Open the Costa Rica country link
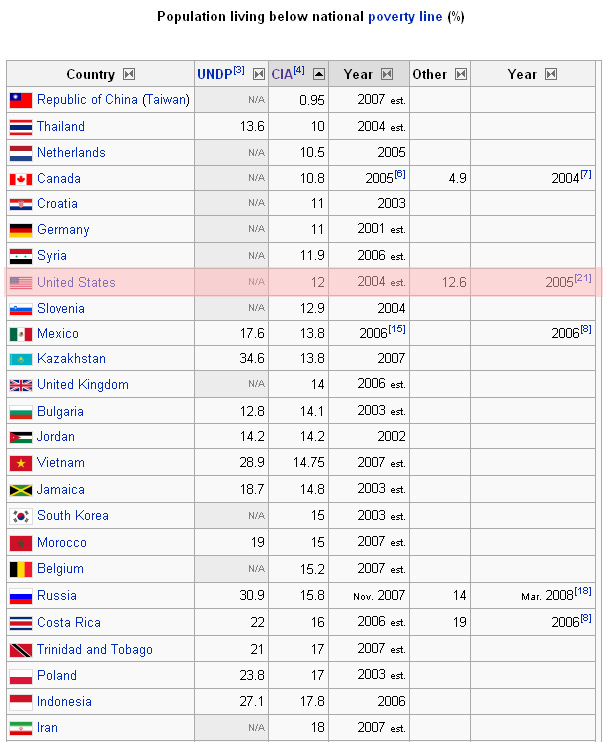Screen dimensions: 612x742 69,623
